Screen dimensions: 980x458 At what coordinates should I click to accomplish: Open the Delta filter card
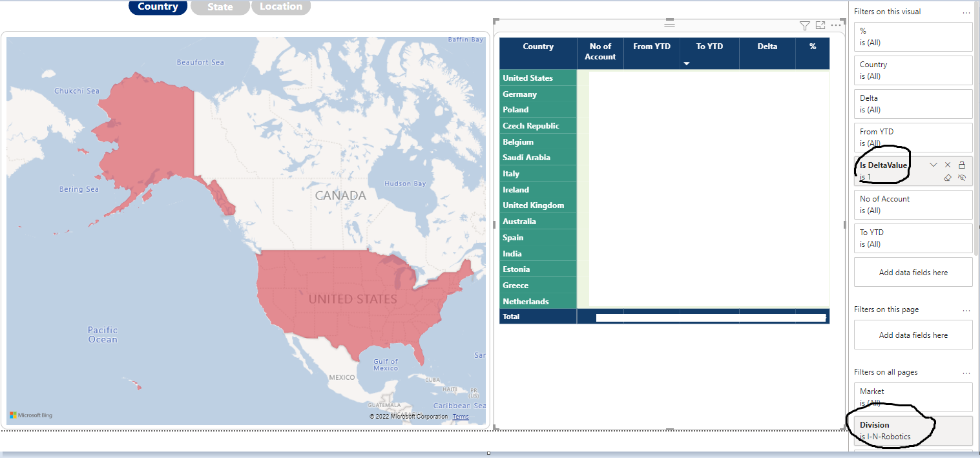[913, 104]
